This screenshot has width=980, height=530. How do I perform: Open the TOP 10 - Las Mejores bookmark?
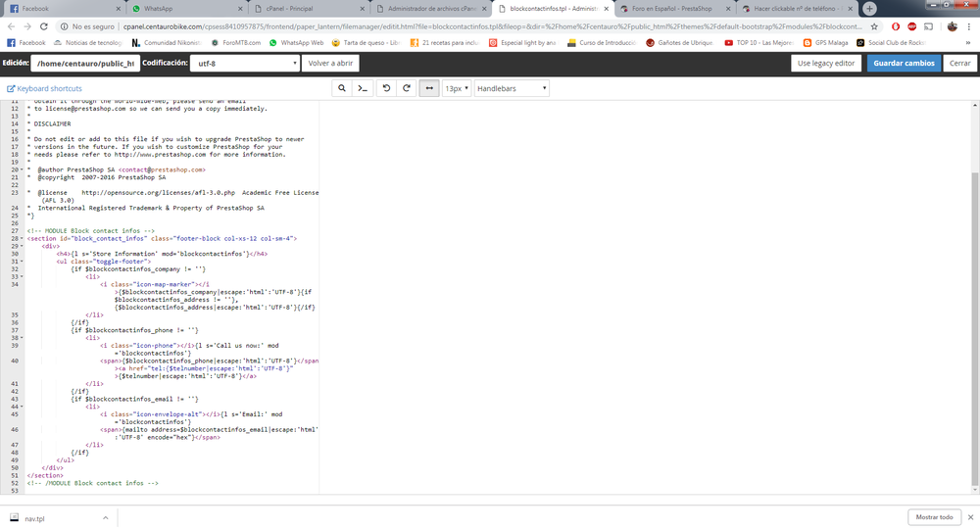[759, 42]
